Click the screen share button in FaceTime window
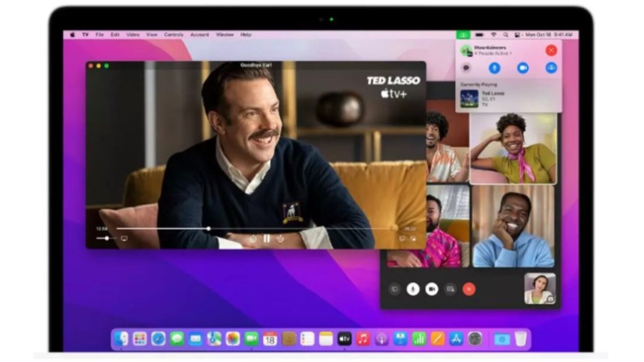The image size is (644, 362). [x=450, y=289]
